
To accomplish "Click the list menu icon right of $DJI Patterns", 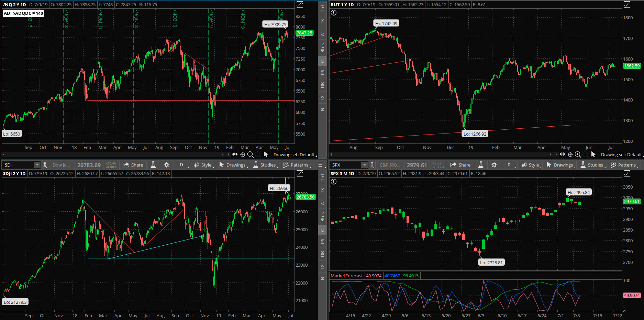I will click(x=320, y=165).
